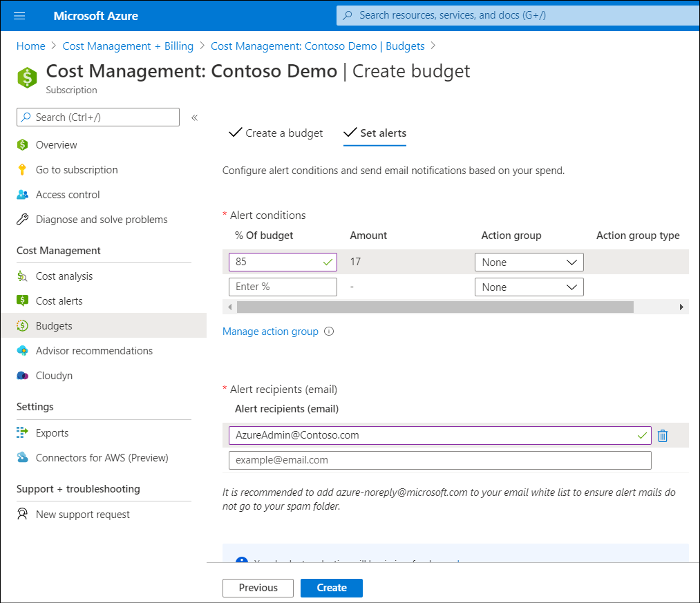Open the hamburger portal menu
This screenshot has height=603, width=700.
(19, 16)
